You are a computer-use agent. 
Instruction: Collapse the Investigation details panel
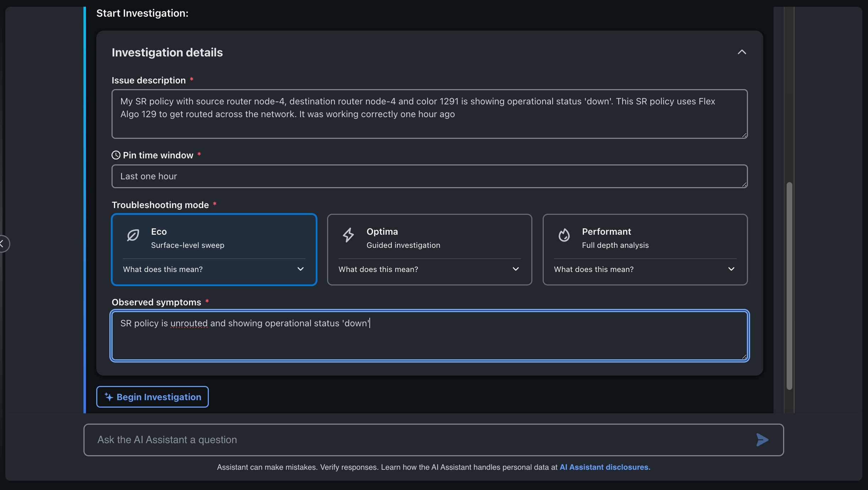pyautogui.click(x=742, y=52)
